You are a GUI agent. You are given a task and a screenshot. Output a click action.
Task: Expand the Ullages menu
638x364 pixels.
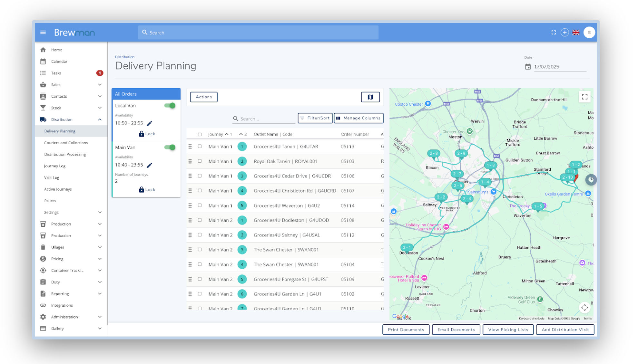pyautogui.click(x=71, y=247)
